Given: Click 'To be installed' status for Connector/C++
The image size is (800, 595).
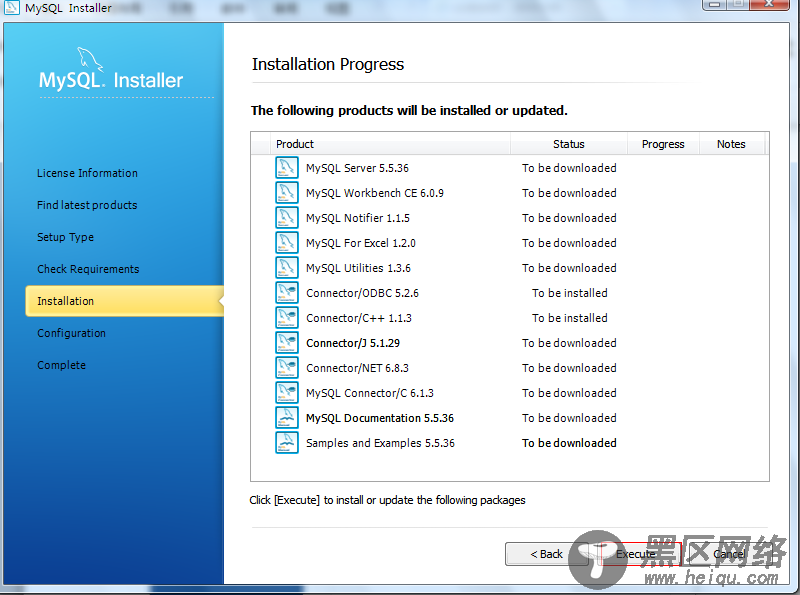Looking at the screenshot, I should pyautogui.click(x=569, y=318).
